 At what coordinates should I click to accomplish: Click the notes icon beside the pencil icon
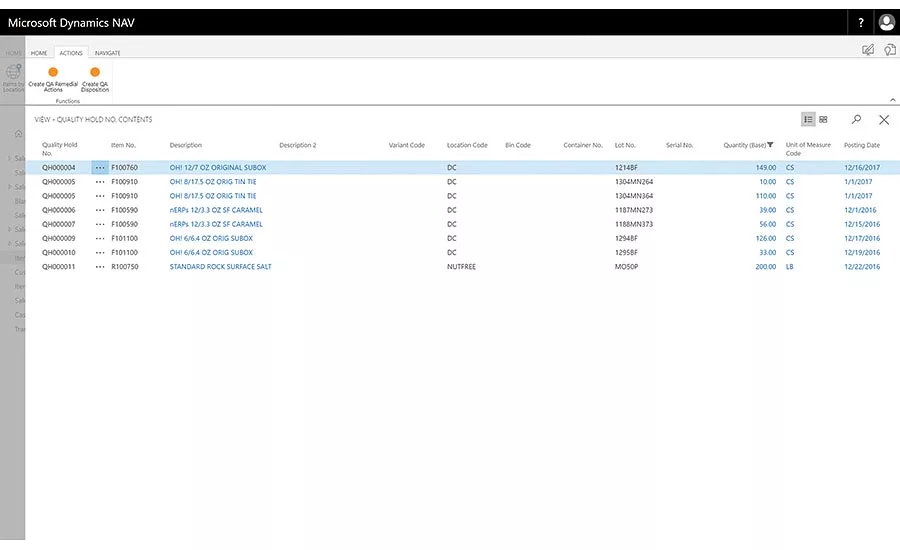coord(889,50)
